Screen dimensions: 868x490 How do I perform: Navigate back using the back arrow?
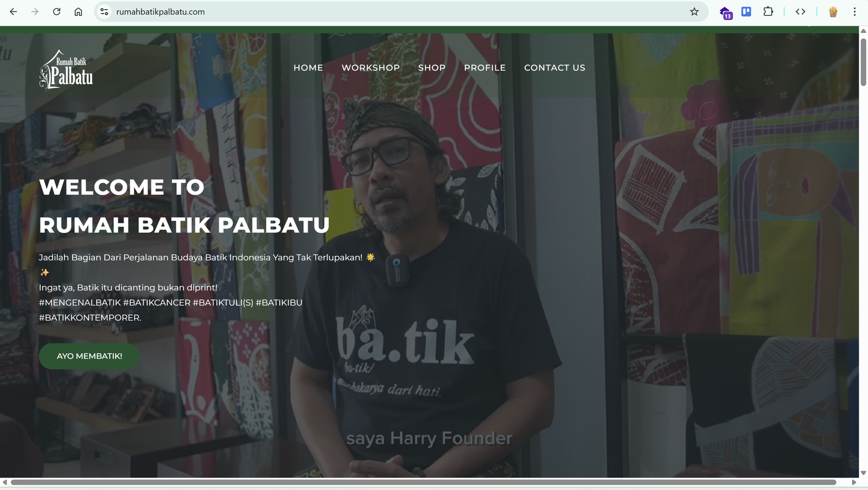tap(13, 11)
